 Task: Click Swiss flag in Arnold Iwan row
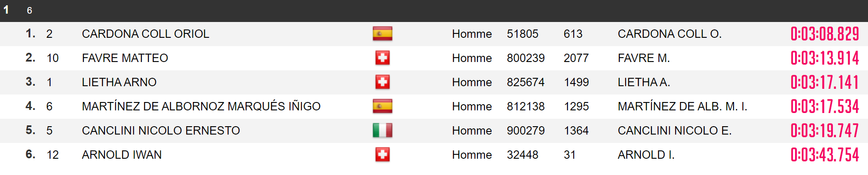click(x=382, y=155)
